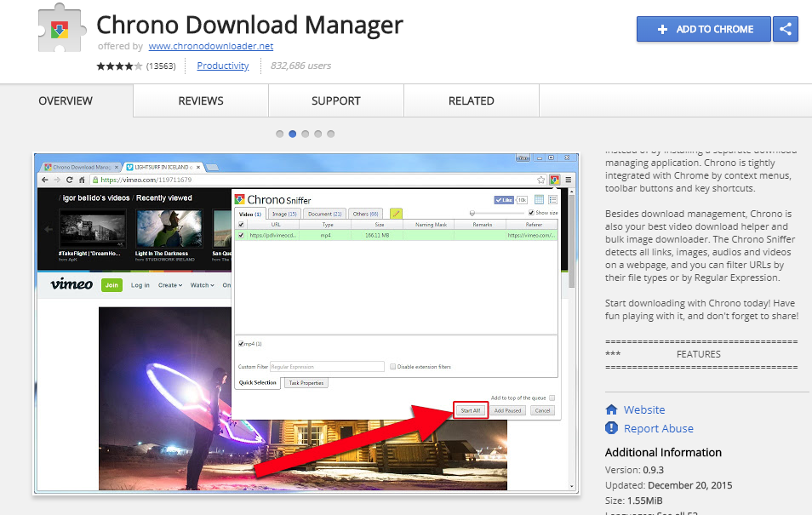812x515 pixels.
Task: Check Add to top of the queue
Action: pyautogui.click(x=552, y=398)
